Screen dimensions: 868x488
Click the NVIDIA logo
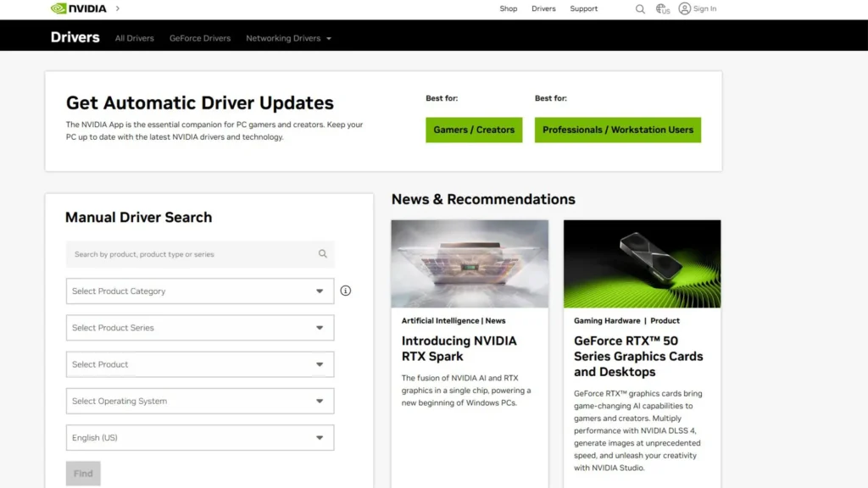[78, 8]
